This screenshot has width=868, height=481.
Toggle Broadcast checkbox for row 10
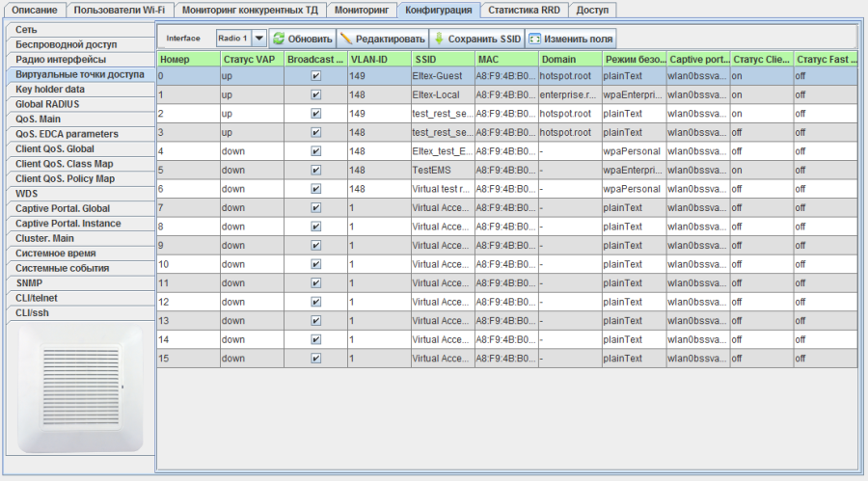pyautogui.click(x=315, y=264)
